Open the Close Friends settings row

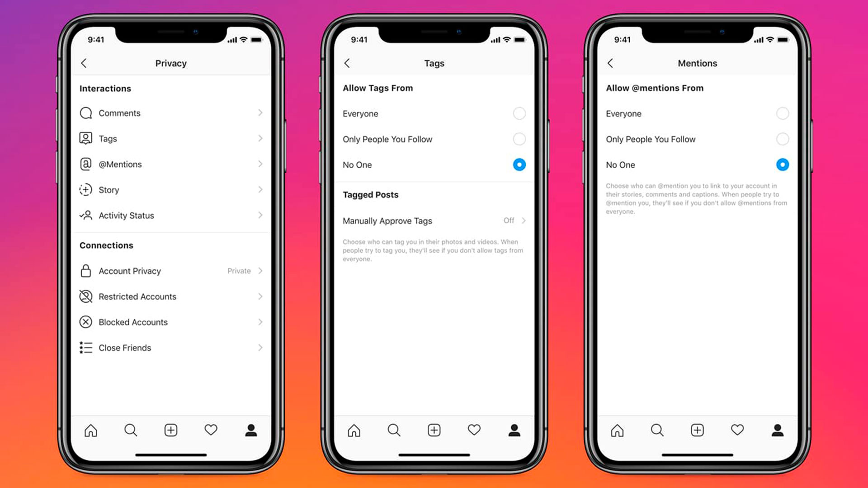[171, 347]
